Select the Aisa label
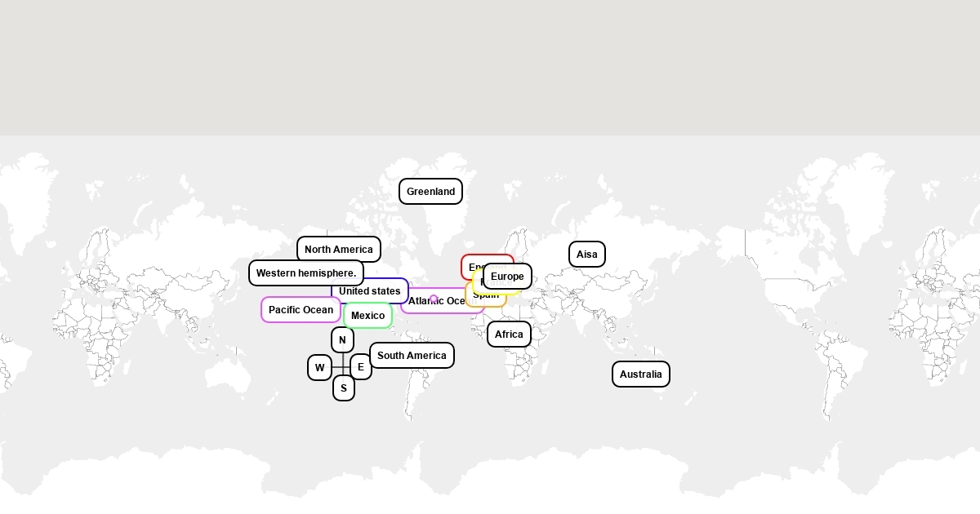This screenshot has height=514, width=980. tap(587, 255)
